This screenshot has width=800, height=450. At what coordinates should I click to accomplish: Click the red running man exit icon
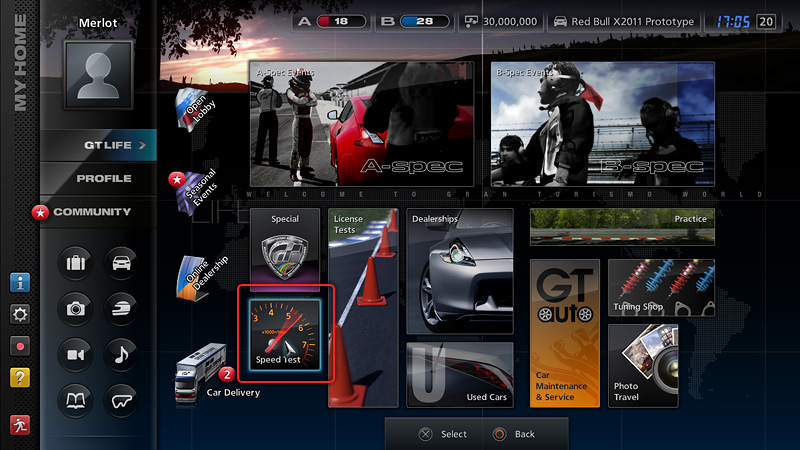(x=20, y=424)
